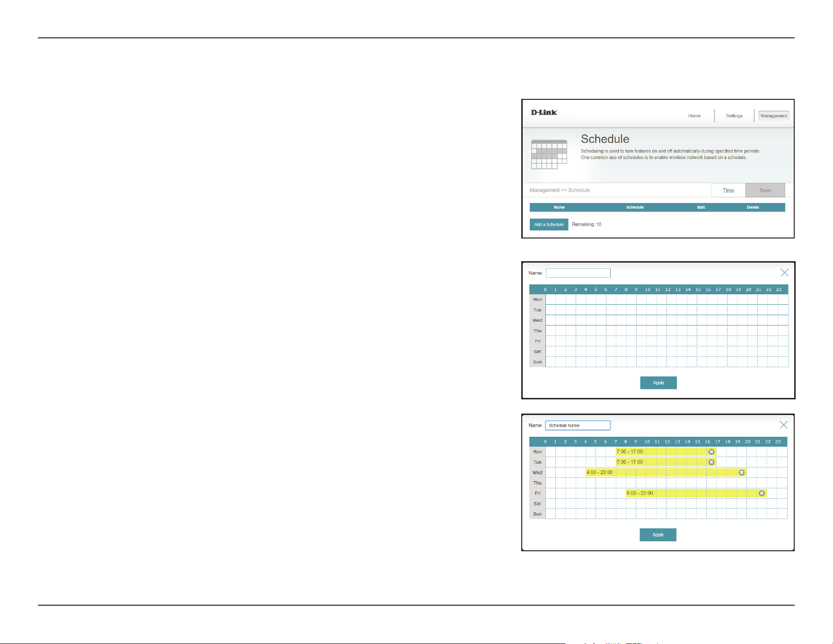Close the dialog named Schedule Name

coord(784,425)
